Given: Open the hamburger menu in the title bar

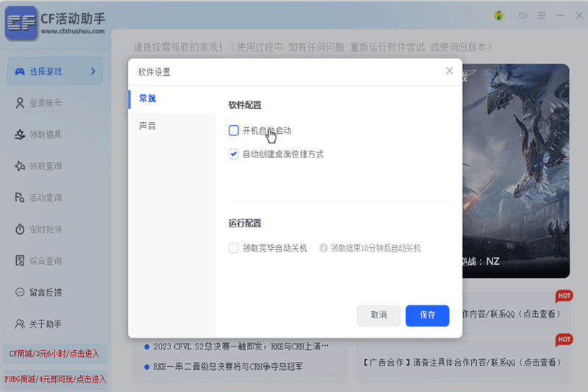Looking at the screenshot, I should [x=542, y=15].
